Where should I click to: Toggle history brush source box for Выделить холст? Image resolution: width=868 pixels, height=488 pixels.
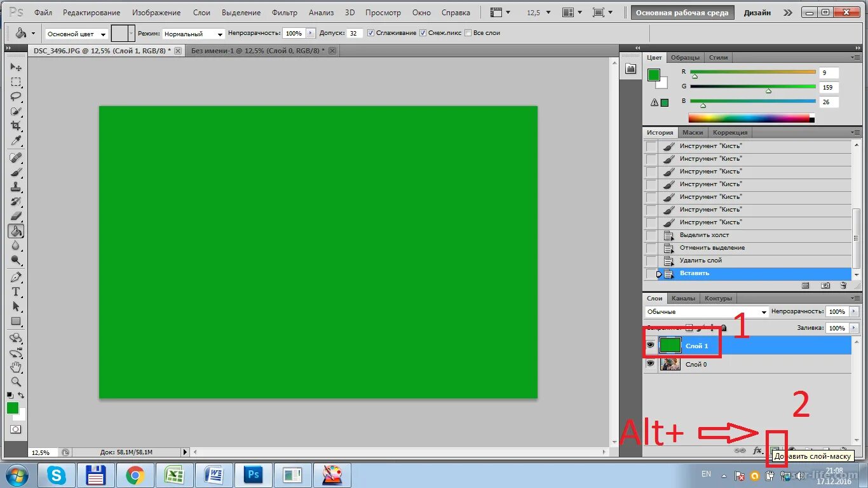pyautogui.click(x=651, y=235)
